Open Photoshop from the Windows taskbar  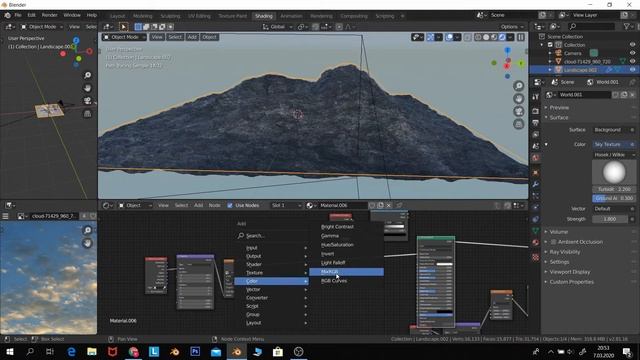(195, 352)
